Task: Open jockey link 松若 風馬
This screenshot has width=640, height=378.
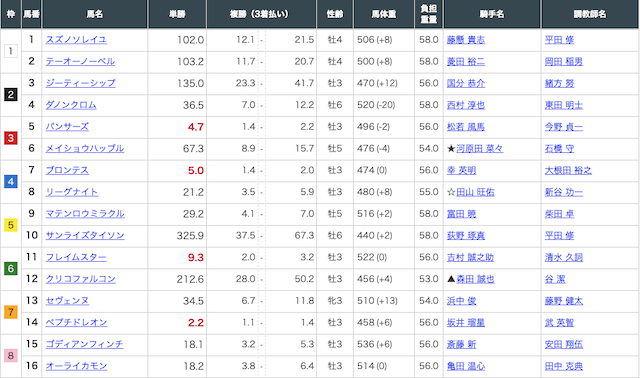Action: pos(466,127)
